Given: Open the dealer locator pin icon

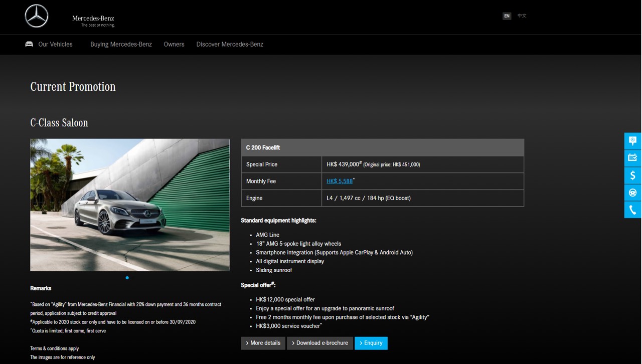Looking at the screenshot, I should [632, 141].
